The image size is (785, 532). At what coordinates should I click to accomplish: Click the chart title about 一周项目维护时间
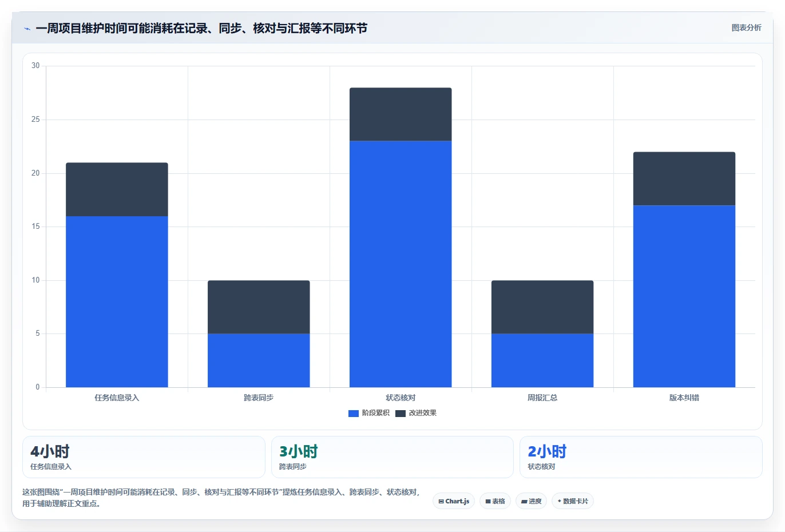pyautogui.click(x=201, y=29)
